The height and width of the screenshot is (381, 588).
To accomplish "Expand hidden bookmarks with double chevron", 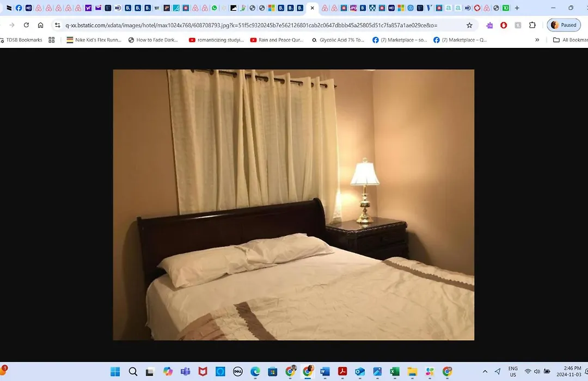I will [537, 40].
